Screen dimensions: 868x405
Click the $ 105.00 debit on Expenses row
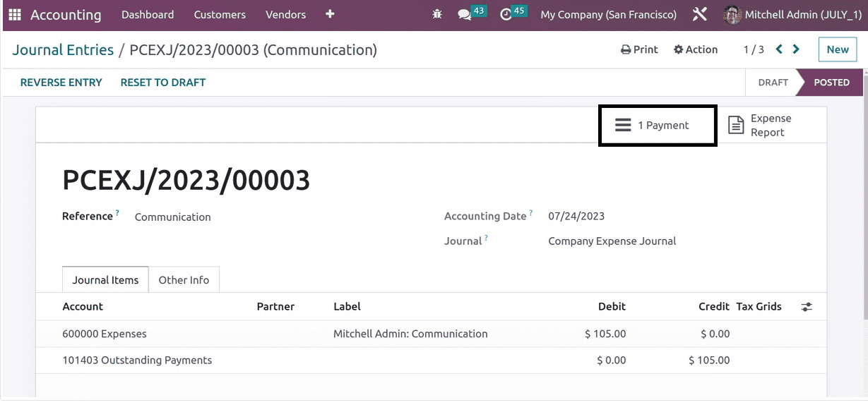605,334
